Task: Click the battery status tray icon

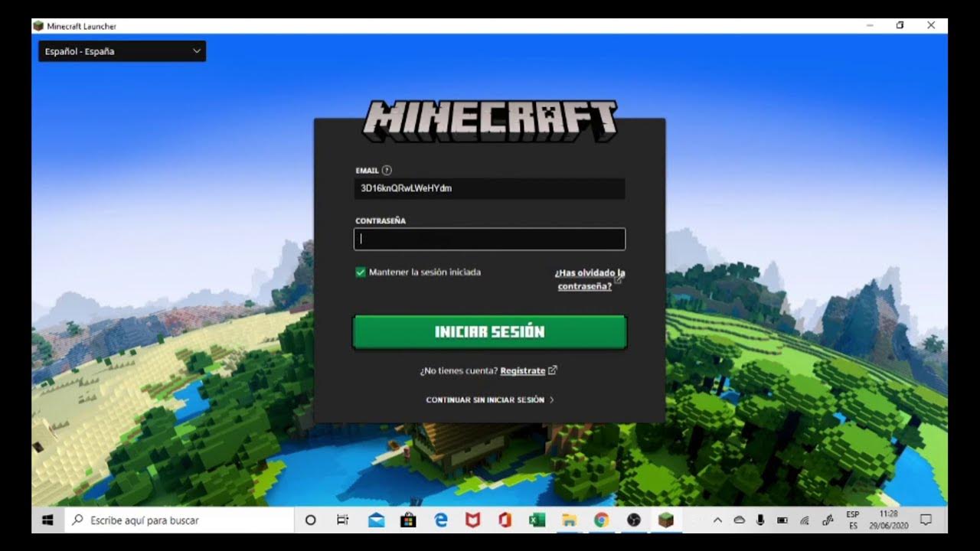Action: pyautogui.click(x=782, y=520)
